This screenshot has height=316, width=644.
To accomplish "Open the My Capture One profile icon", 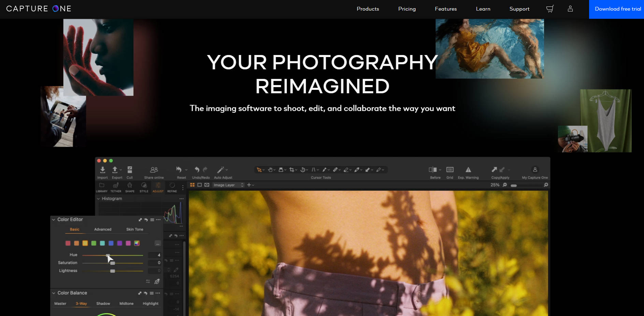I will point(535,169).
